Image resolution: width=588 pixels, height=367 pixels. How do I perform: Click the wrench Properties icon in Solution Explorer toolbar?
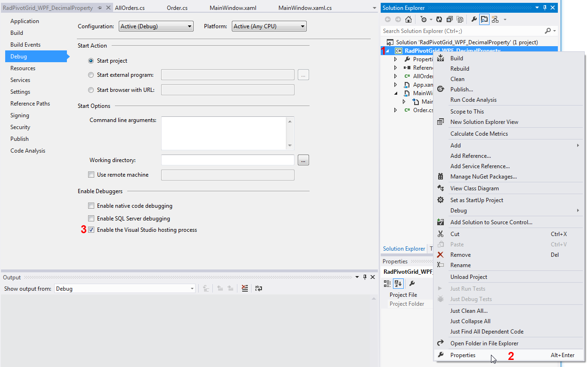(x=474, y=19)
